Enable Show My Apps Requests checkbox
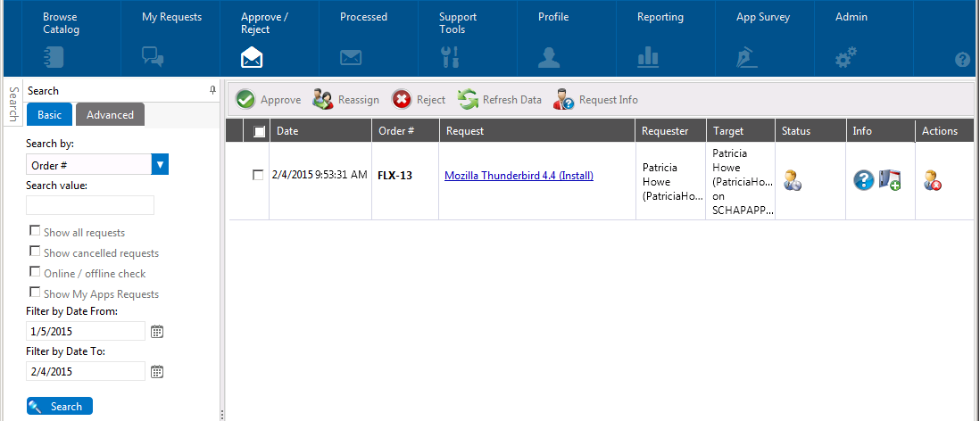Image resolution: width=980 pixels, height=421 pixels. click(x=35, y=293)
